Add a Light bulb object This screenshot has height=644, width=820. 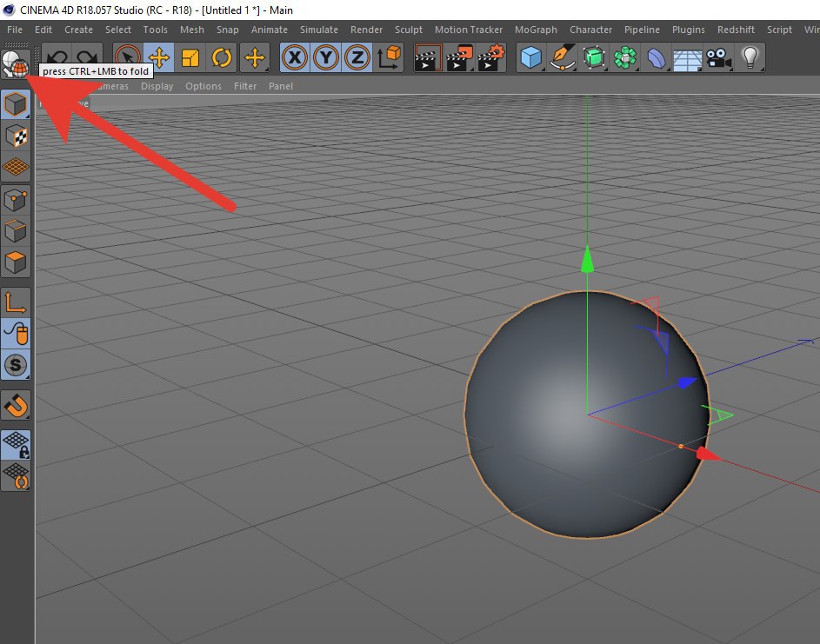coord(750,57)
